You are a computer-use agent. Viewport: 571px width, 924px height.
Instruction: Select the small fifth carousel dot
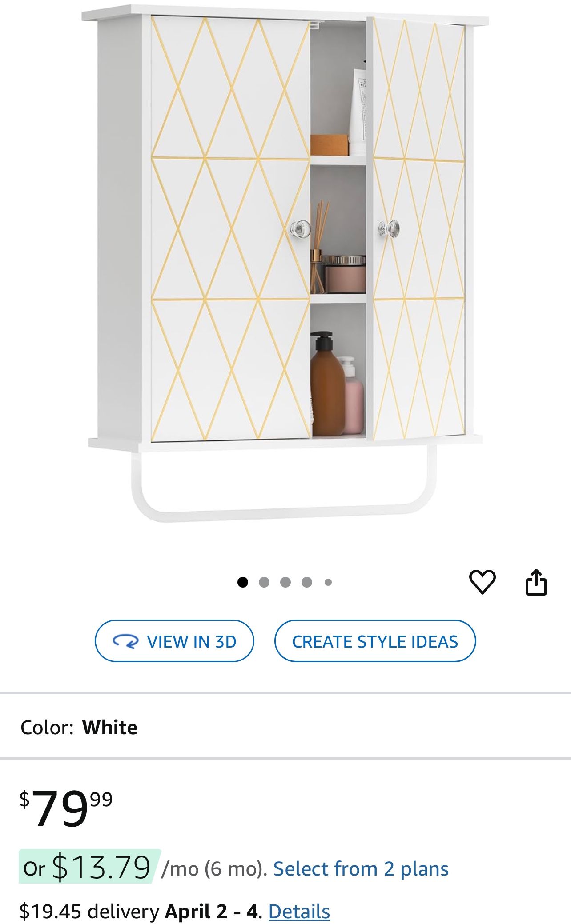pos(328,582)
